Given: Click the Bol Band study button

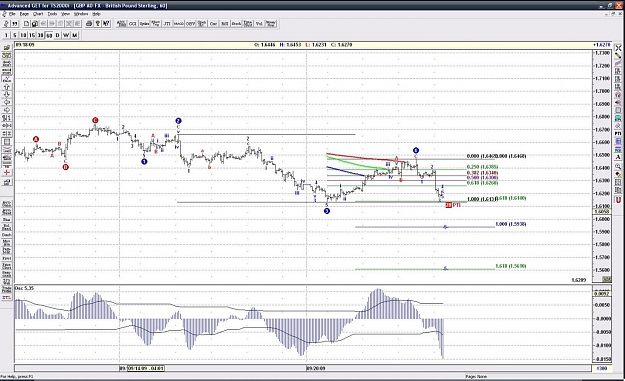Looking at the screenshot, I should click(7, 227).
